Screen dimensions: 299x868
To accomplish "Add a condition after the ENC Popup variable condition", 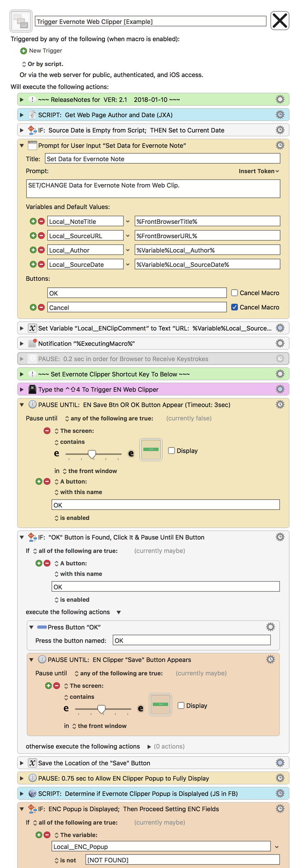I will (39, 835).
